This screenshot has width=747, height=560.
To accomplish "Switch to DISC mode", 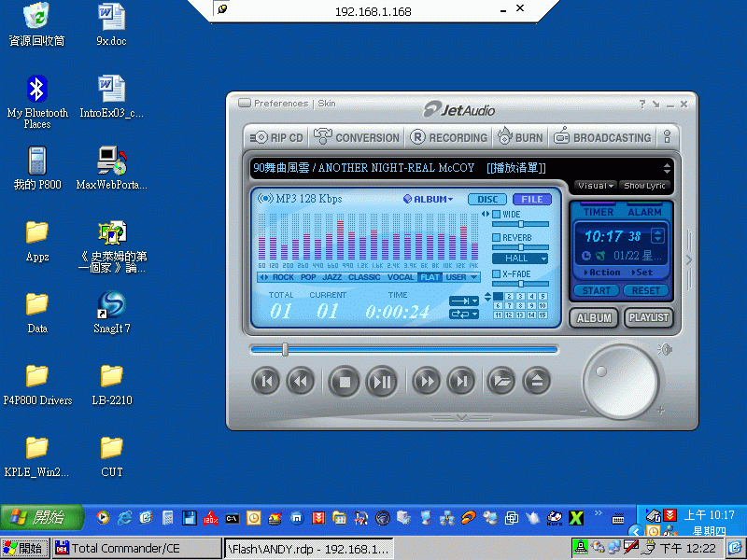I will tap(487, 199).
